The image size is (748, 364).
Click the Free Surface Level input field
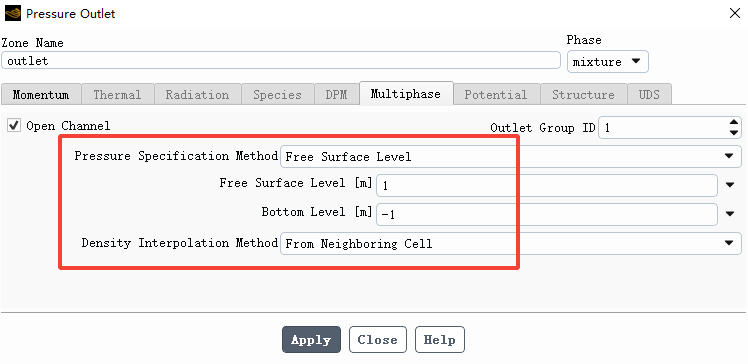pyautogui.click(x=547, y=186)
